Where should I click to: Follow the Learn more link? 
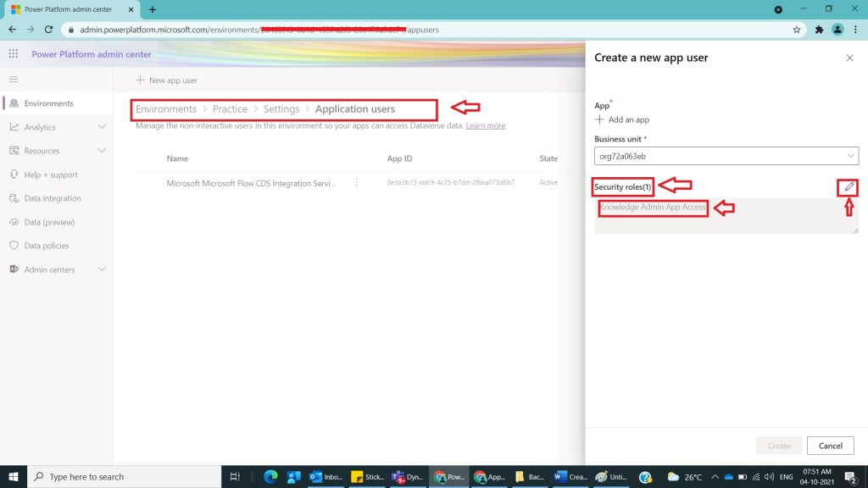point(485,126)
